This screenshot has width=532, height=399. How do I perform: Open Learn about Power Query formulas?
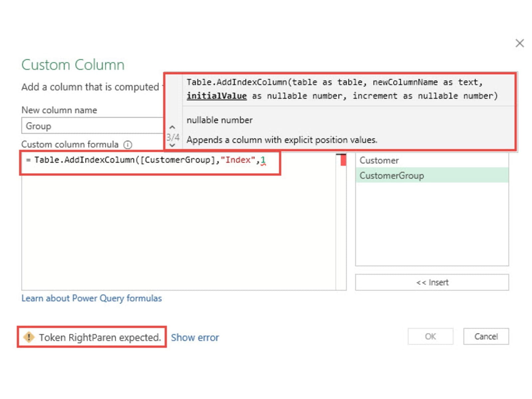tap(91, 298)
